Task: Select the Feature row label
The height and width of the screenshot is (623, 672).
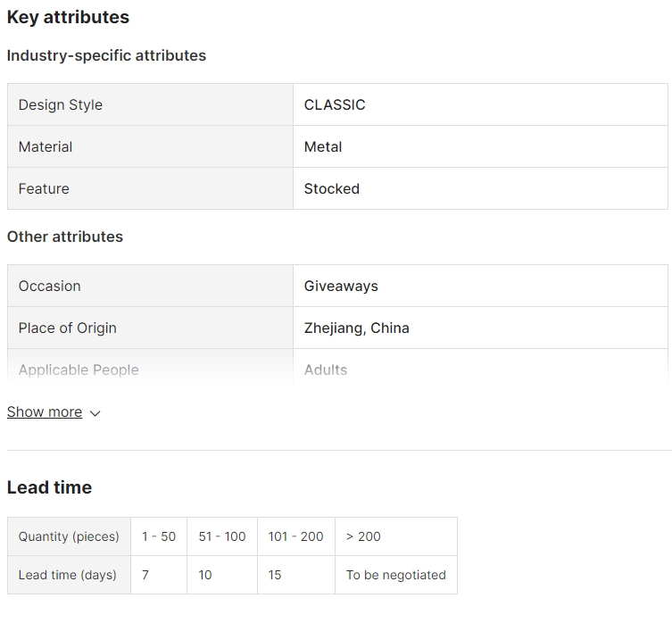Action: pos(151,188)
